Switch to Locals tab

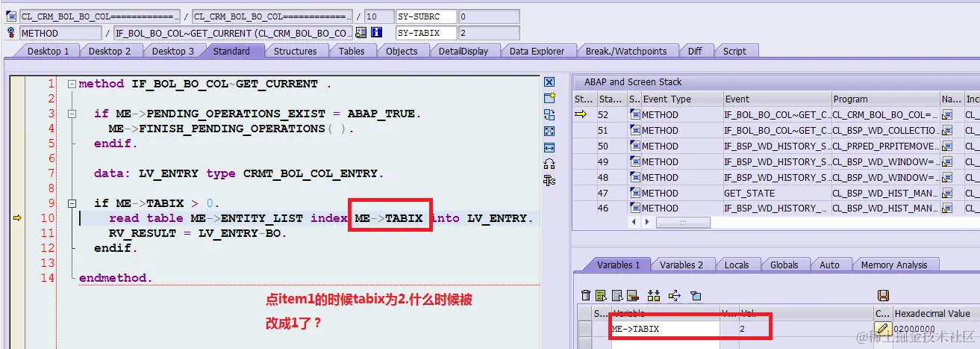pos(737,265)
